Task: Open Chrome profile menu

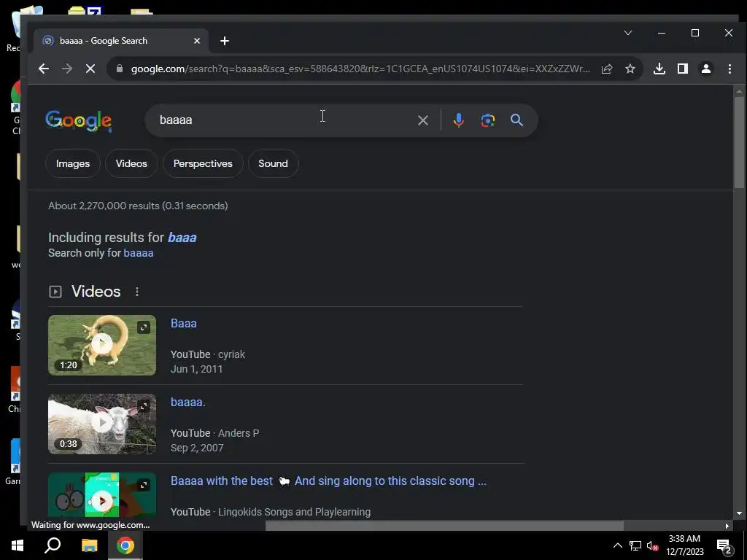Action: coord(706,69)
